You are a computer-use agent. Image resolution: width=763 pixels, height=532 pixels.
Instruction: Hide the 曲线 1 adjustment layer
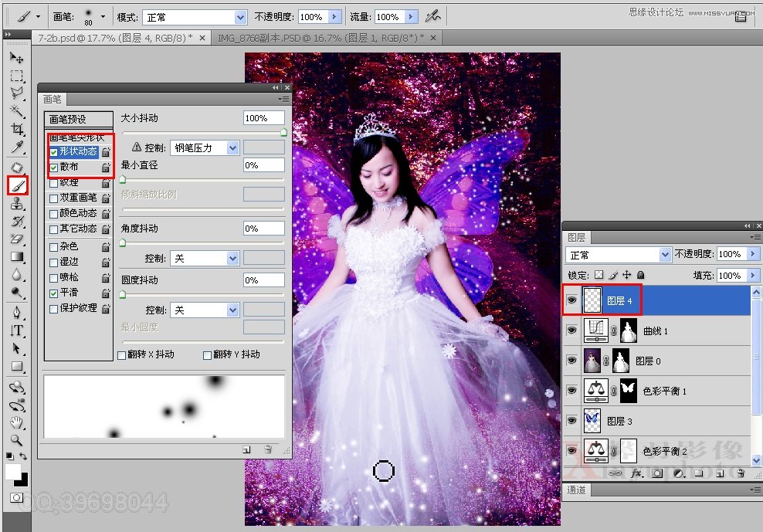tap(571, 330)
